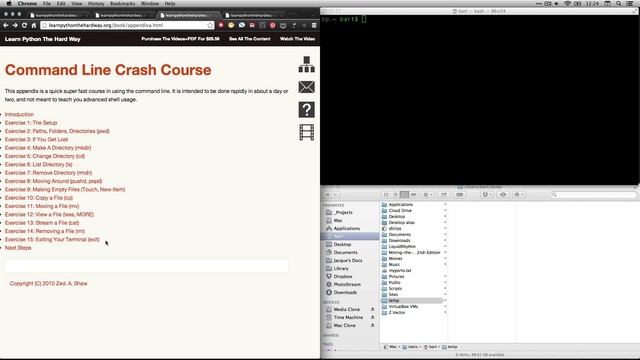
Task: Go back using Chrome's back arrow
Action: pyautogui.click(x=5, y=25)
